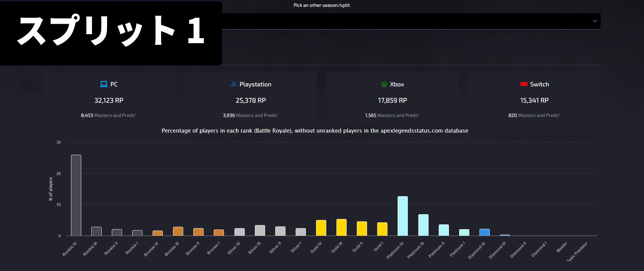This screenshot has width=644, height=271.
Task: Click the Gold IV bar
Action: (321, 228)
